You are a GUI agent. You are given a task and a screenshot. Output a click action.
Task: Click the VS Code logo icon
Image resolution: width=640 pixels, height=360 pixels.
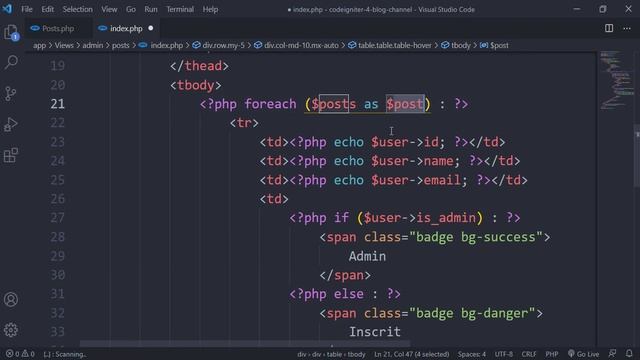point(7,9)
